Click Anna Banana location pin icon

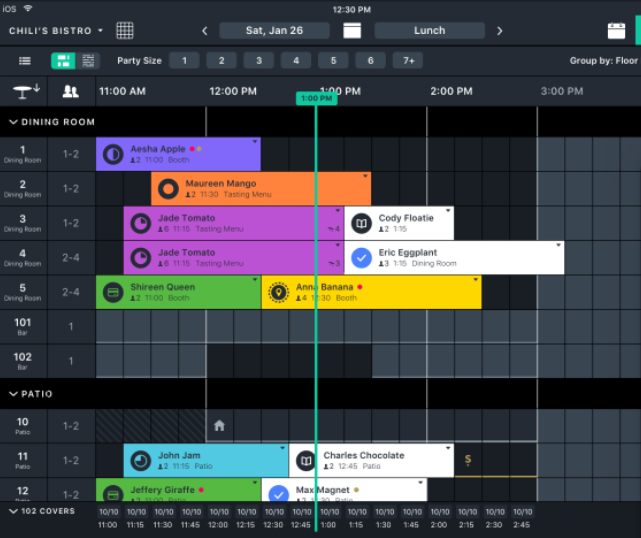278,292
